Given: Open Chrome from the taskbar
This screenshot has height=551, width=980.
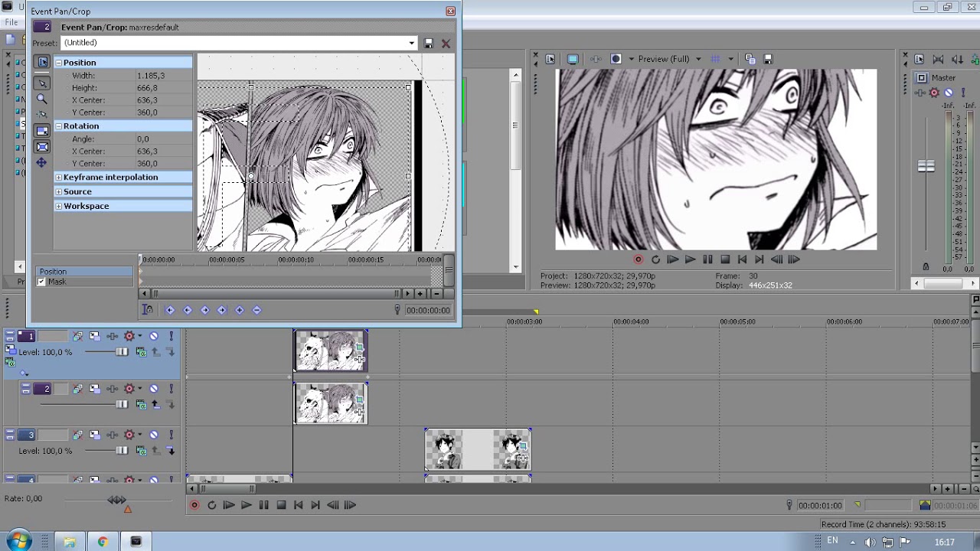Looking at the screenshot, I should pyautogui.click(x=103, y=542).
